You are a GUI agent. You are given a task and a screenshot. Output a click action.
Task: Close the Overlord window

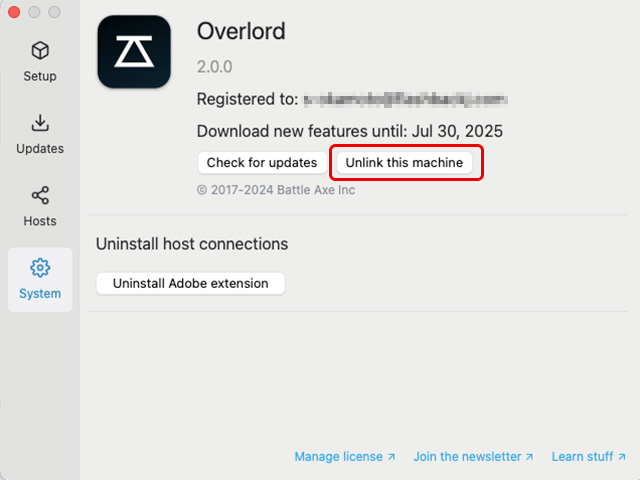[x=15, y=12]
